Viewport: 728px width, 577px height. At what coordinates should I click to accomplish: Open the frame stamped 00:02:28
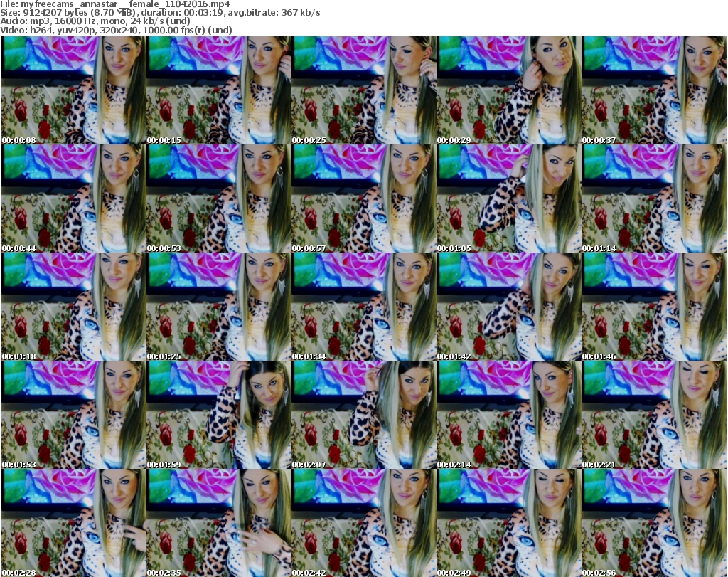tap(73, 523)
